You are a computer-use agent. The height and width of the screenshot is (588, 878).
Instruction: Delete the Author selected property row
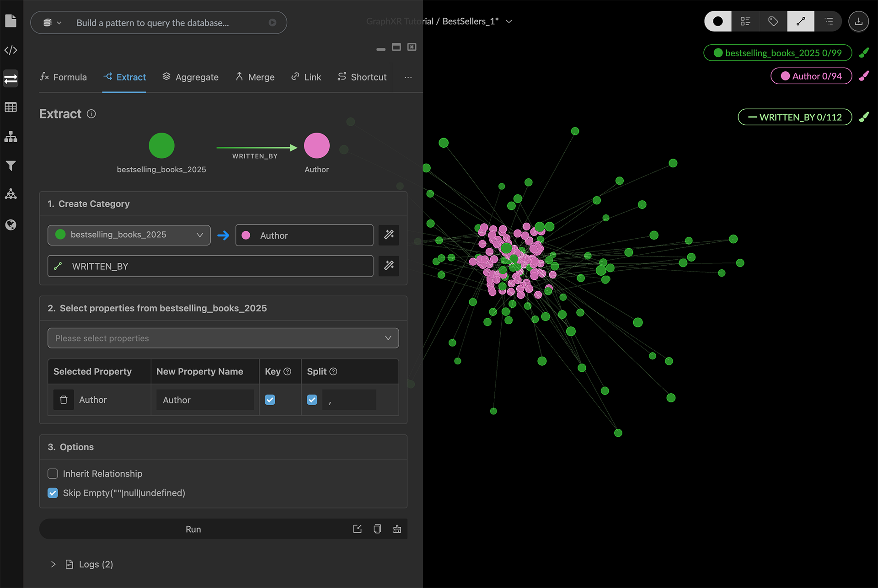64,400
